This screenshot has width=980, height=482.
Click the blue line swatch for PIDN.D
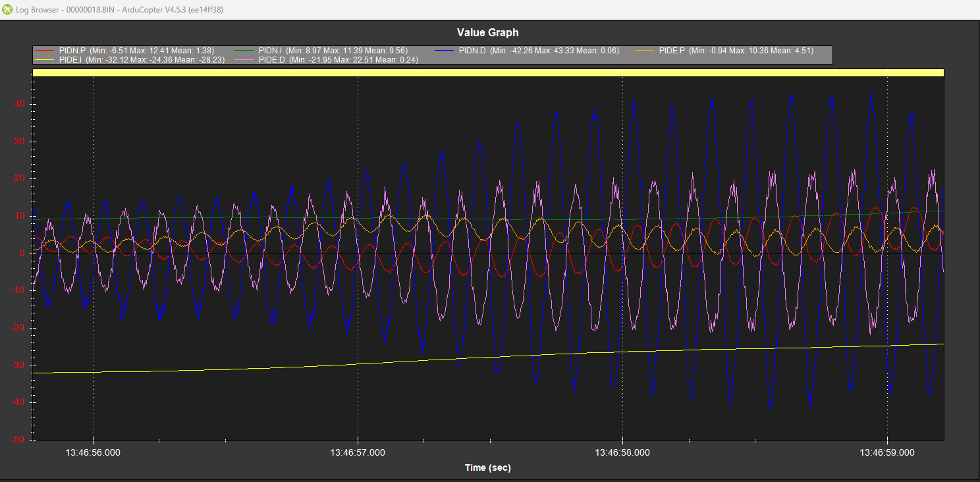(444, 51)
